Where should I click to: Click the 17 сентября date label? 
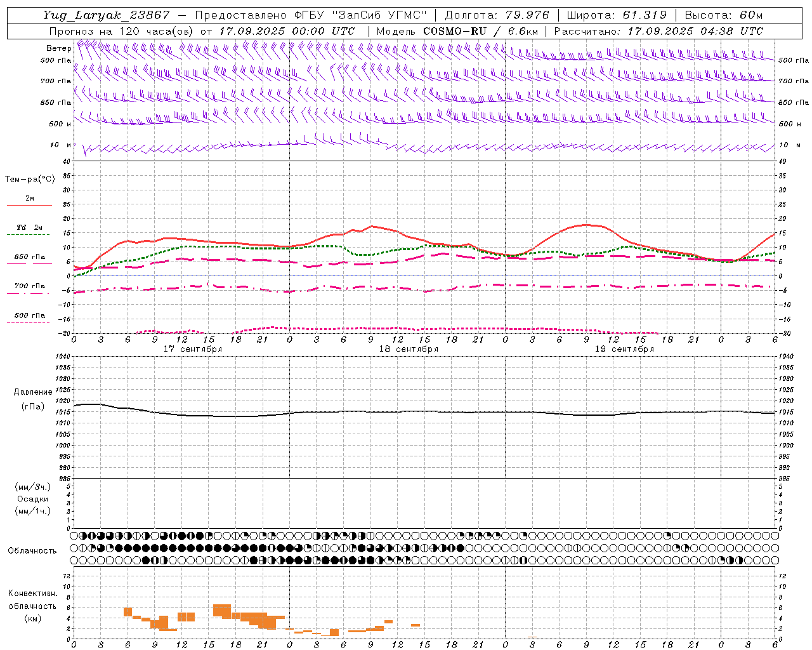point(193,349)
